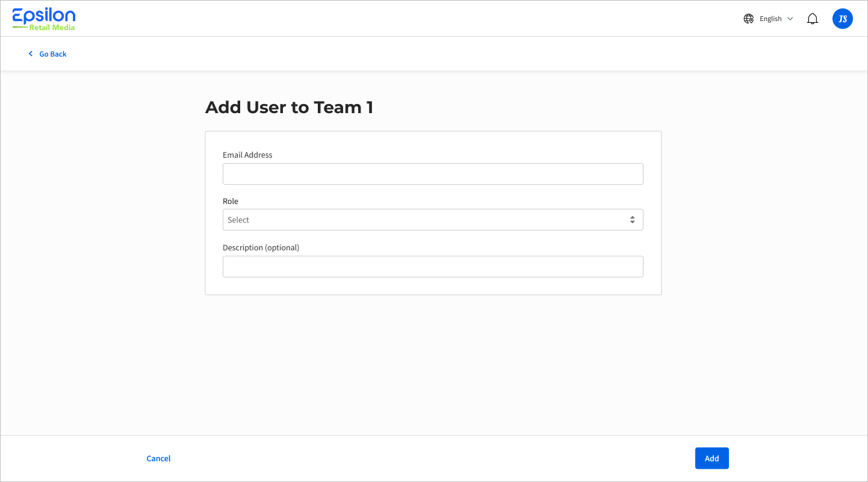Open the Select dropdown under Role

point(433,220)
